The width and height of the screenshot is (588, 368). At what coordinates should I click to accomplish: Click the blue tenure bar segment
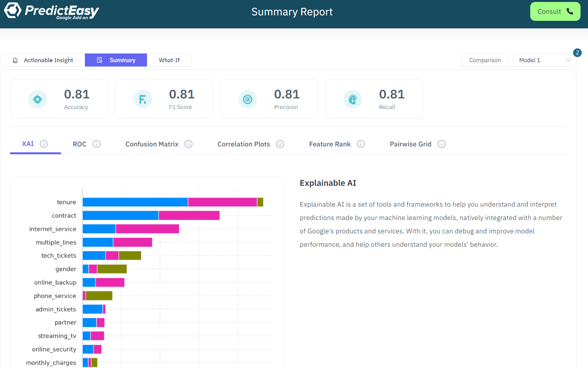coord(135,202)
